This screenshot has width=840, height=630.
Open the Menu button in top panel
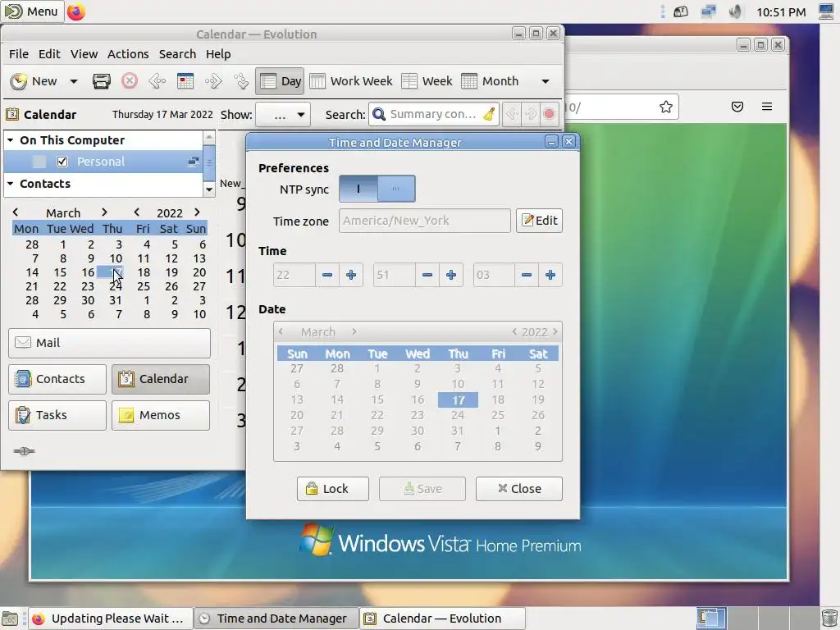click(x=32, y=11)
